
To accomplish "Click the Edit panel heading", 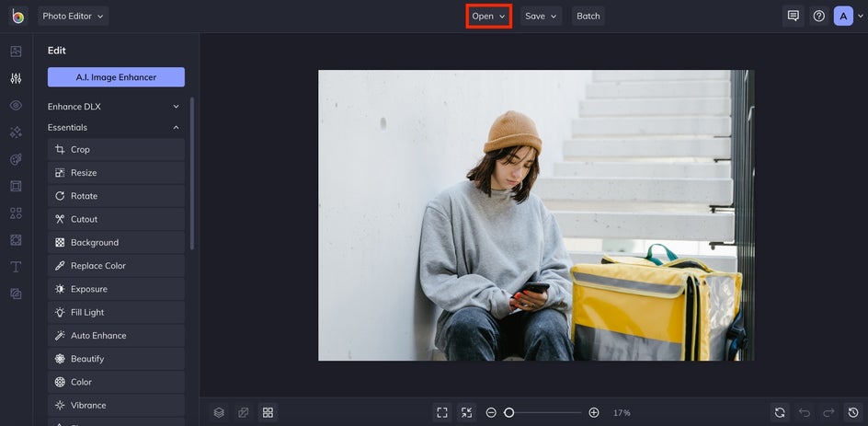I will click(56, 51).
